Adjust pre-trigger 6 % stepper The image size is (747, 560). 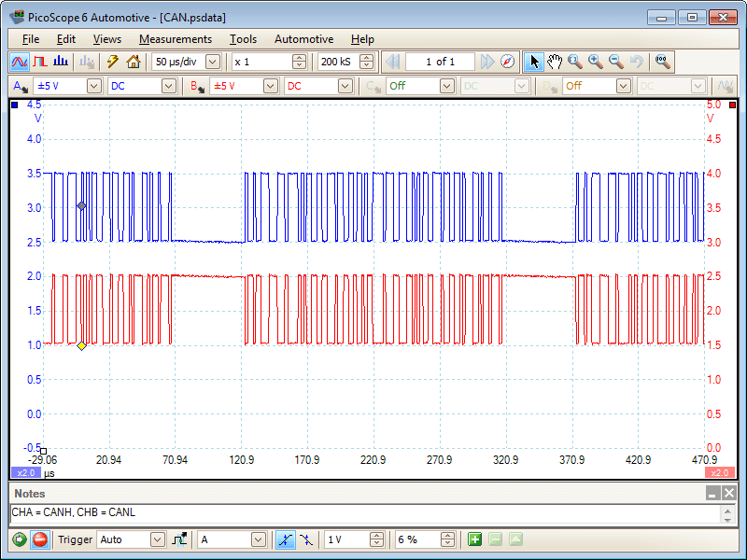[x=447, y=539]
